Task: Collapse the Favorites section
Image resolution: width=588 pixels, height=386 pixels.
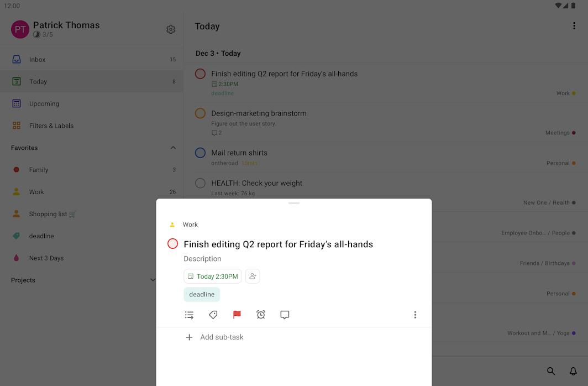Action: coord(173,148)
